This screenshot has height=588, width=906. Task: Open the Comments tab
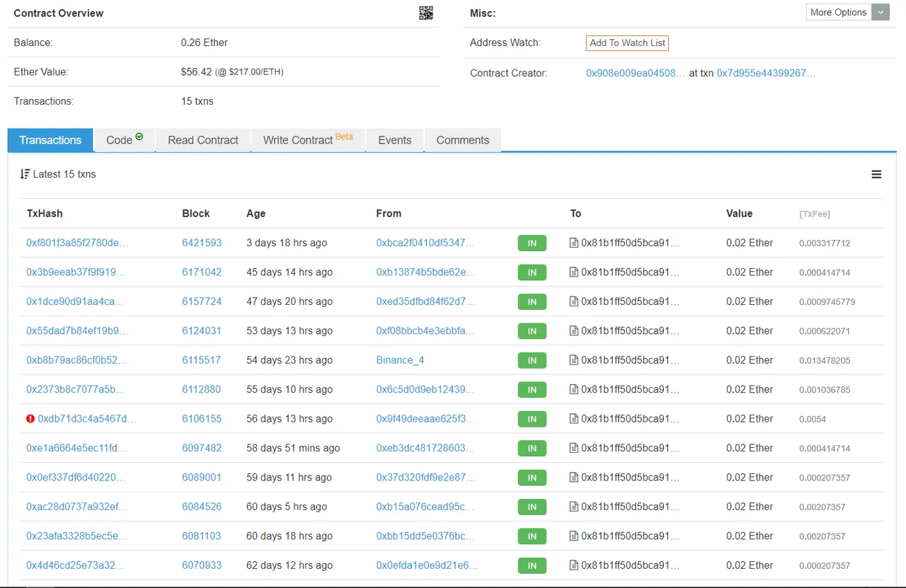pyautogui.click(x=463, y=140)
